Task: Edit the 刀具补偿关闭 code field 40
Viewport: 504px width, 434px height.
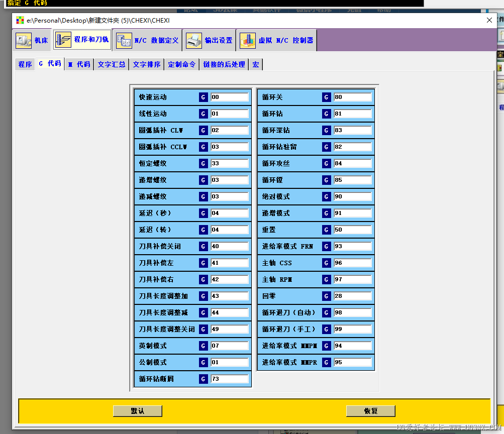Action: [x=230, y=247]
